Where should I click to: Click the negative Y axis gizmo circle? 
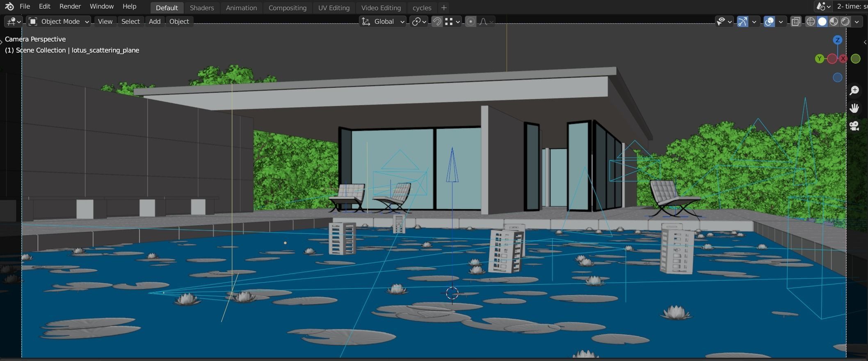856,59
